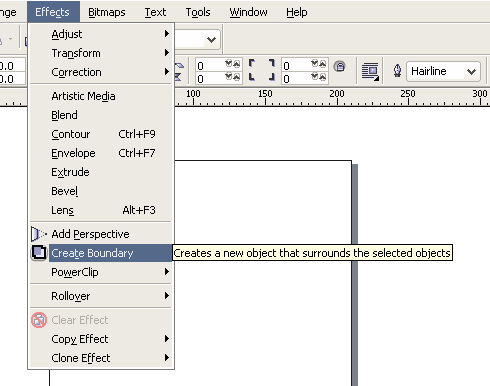
Task: Expand the Copy Effect submenu
Action: (167, 339)
